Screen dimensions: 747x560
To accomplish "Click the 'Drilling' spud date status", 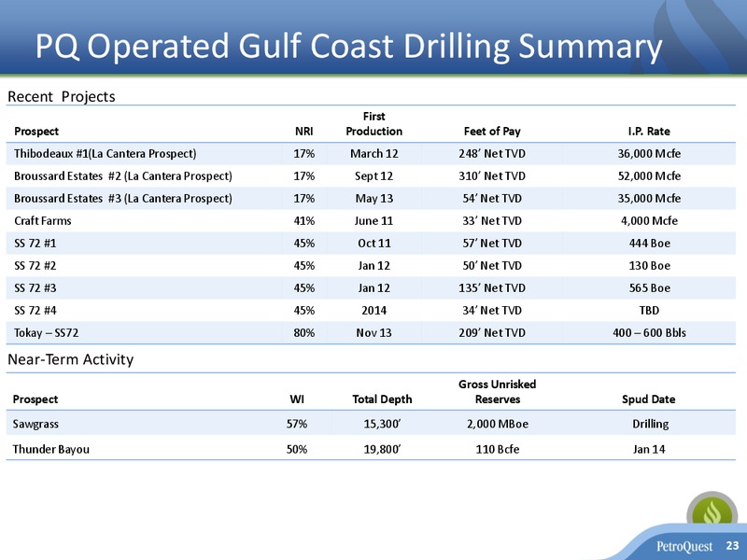I will 650,425.
